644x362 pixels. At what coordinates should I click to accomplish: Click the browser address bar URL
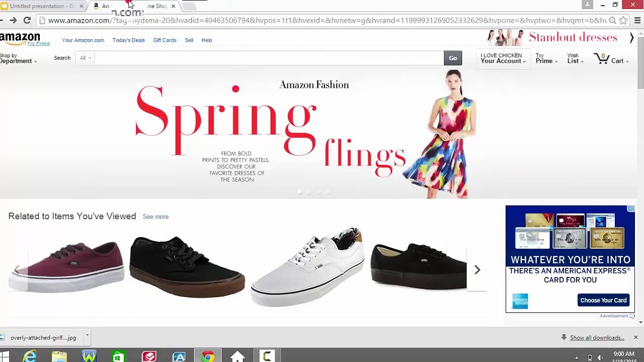pyautogui.click(x=327, y=21)
